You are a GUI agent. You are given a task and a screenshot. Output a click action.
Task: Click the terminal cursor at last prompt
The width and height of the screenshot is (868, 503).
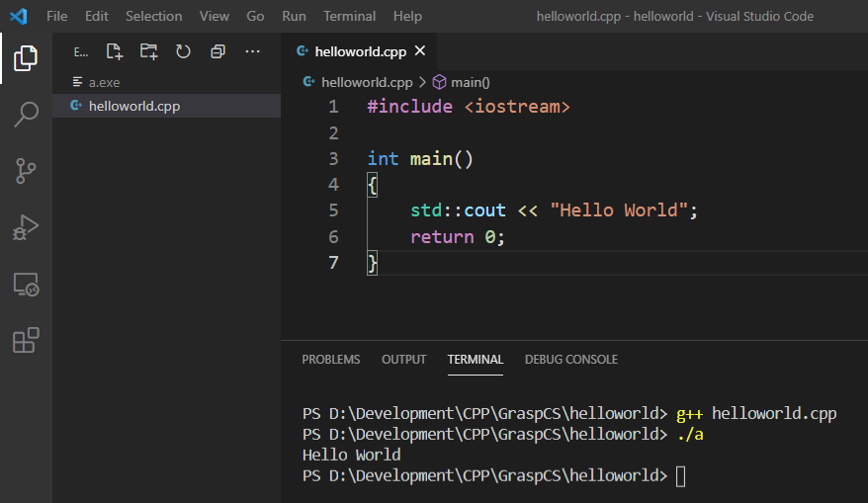click(681, 476)
